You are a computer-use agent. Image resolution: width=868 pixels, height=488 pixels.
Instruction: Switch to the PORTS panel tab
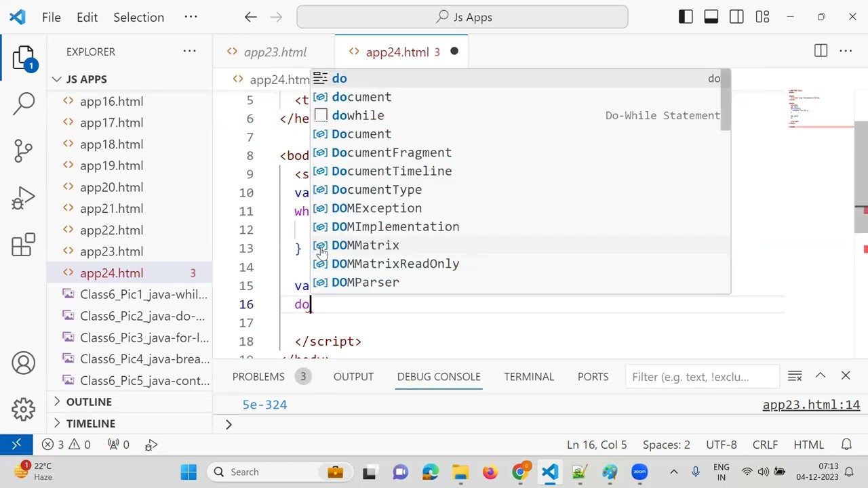pyautogui.click(x=593, y=377)
